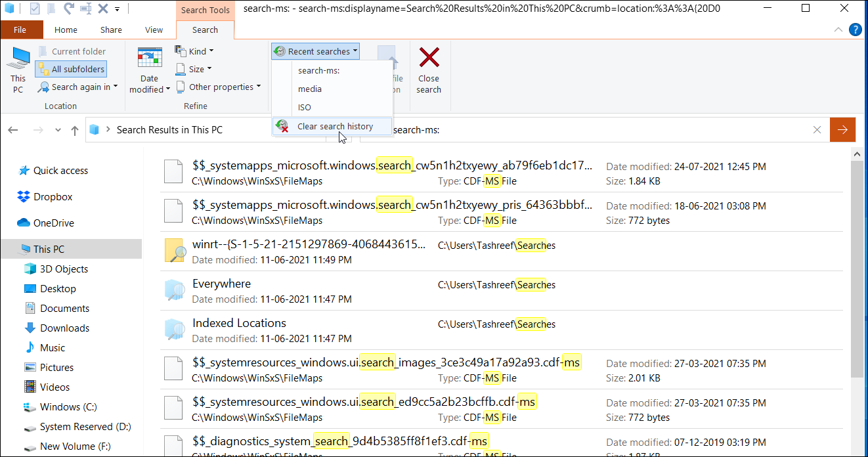Click the Properties icon in quick access toolbar
This screenshot has height=457, width=868.
35,9
